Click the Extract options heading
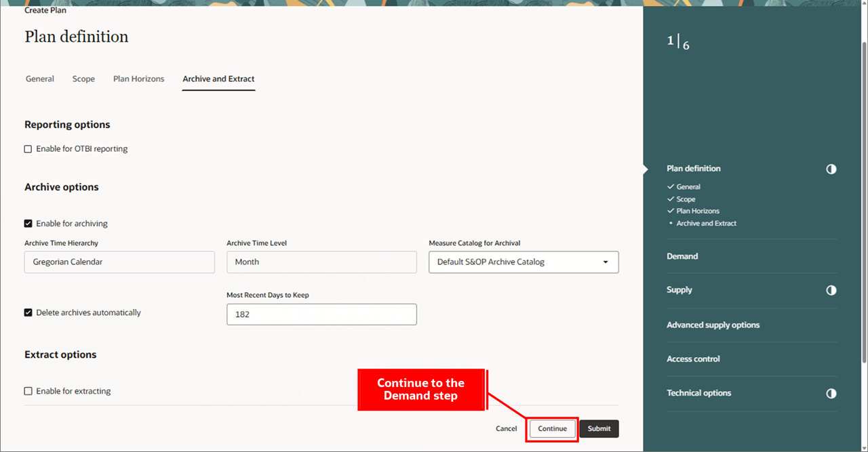868x452 pixels. [x=60, y=354]
